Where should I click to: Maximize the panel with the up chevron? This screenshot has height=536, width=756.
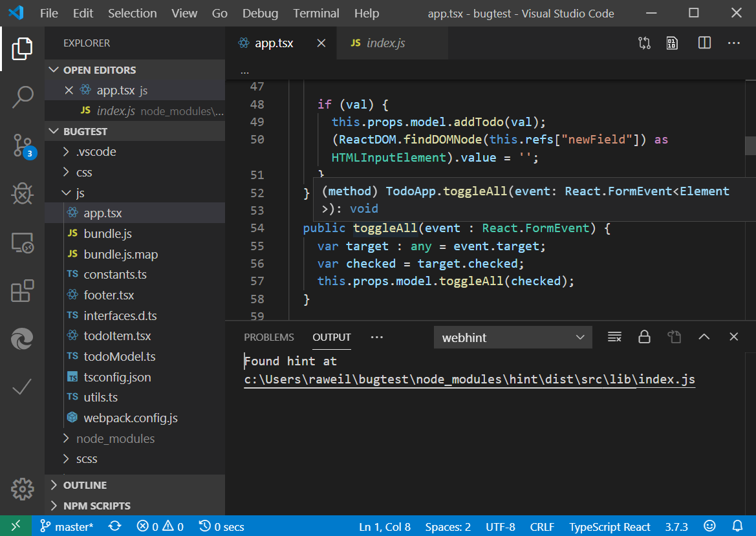(704, 336)
